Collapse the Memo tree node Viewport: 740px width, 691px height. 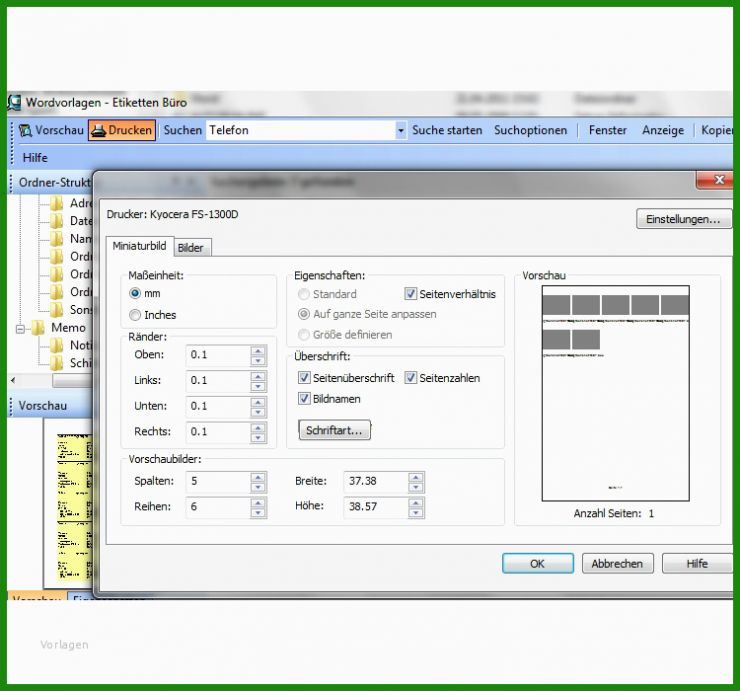click(x=20, y=329)
